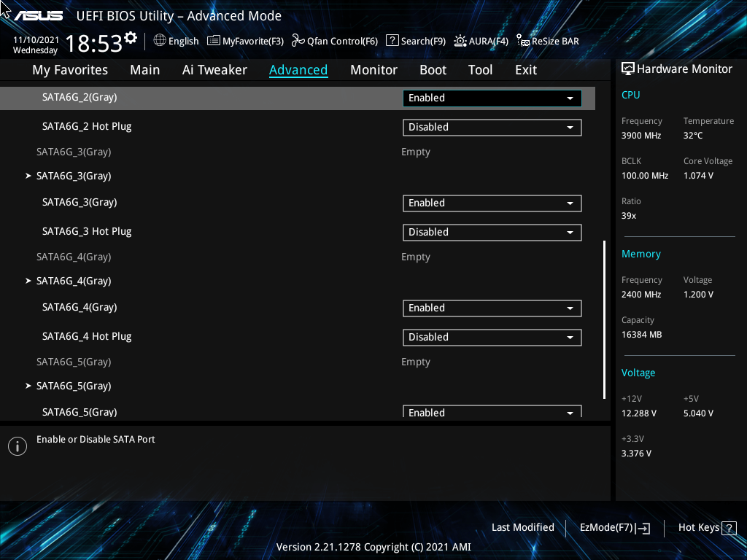Click the 100.00 MHz BCLK value
The image size is (747, 560).
(x=645, y=176)
